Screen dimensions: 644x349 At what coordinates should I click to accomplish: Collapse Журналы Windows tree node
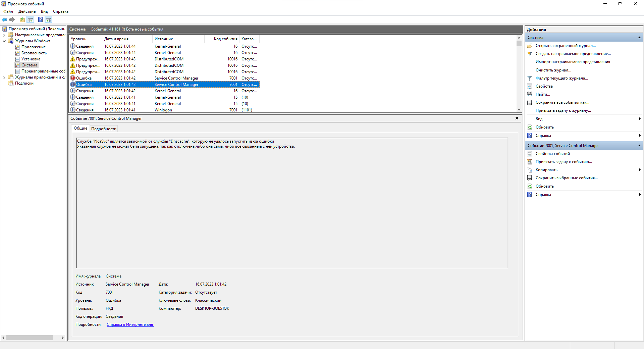pos(4,41)
